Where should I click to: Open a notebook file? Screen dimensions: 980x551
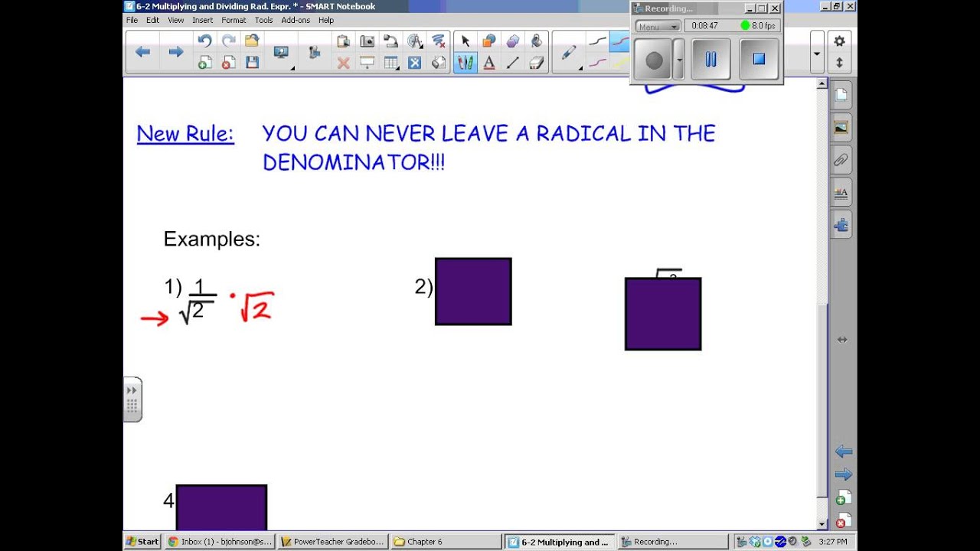click(x=252, y=41)
